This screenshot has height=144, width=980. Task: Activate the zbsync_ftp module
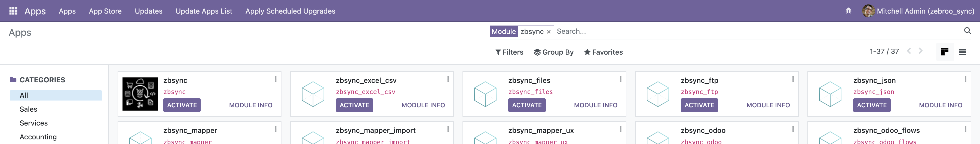pos(699,105)
